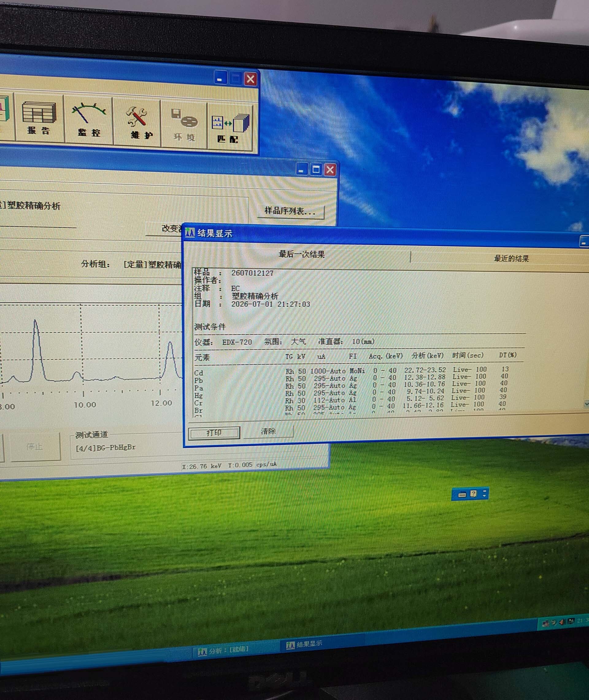Click the instrument name EDX-720
Image resolution: width=589 pixels, height=700 pixels.
click(x=237, y=342)
